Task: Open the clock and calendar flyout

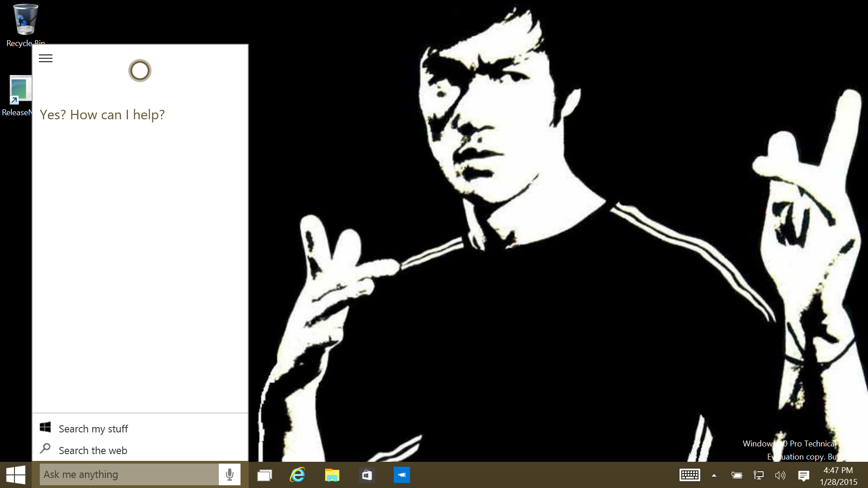Action: coord(838,476)
